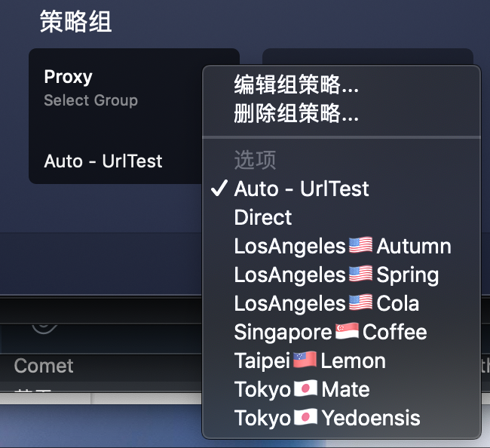Click the US flag in LosAngeles Autumn
This screenshot has width=490, height=448.
[360, 246]
